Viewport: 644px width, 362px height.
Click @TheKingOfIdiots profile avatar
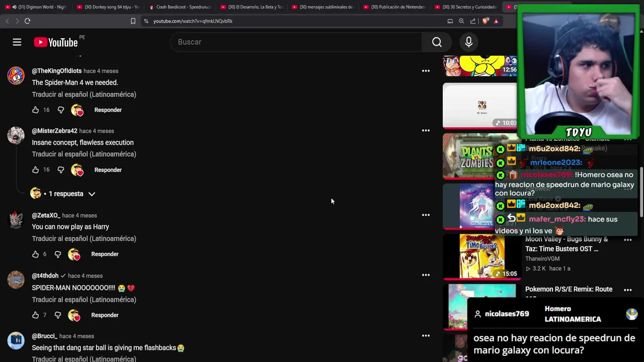(16, 75)
